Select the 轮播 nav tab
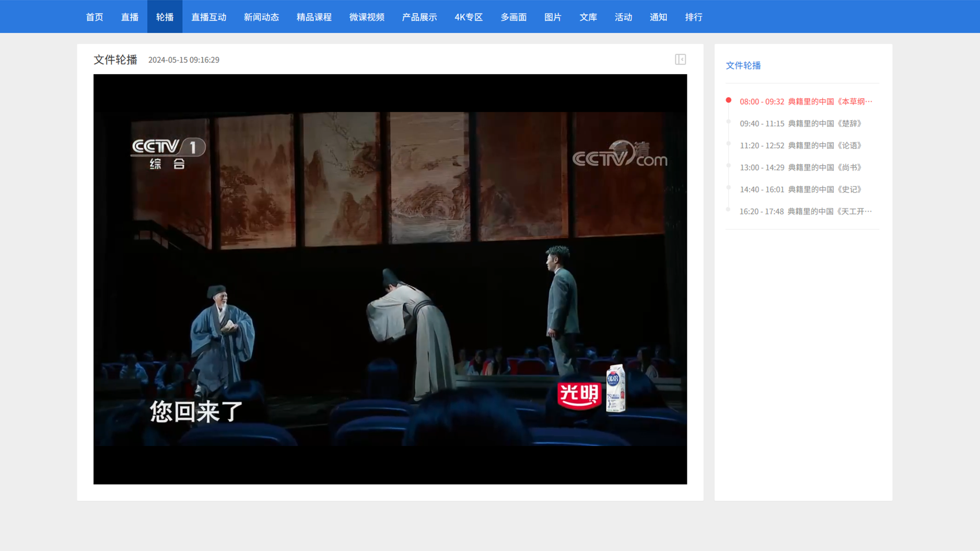The height and width of the screenshot is (551, 980). point(165,17)
